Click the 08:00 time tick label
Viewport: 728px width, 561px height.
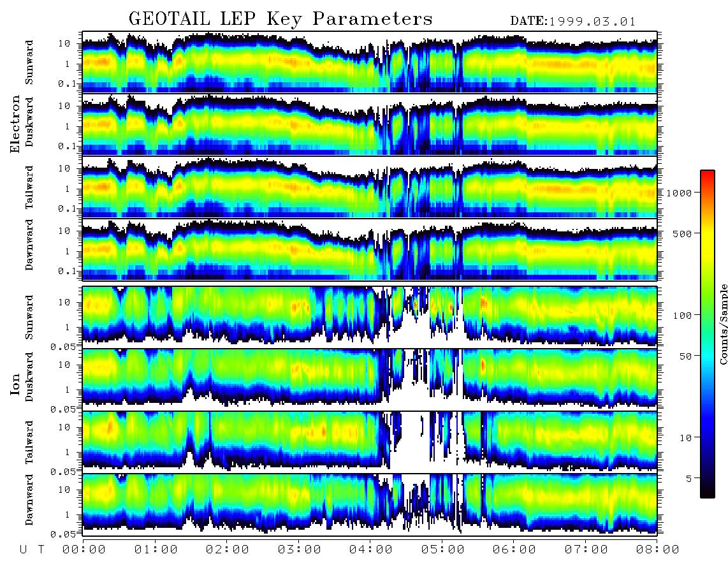(658, 550)
